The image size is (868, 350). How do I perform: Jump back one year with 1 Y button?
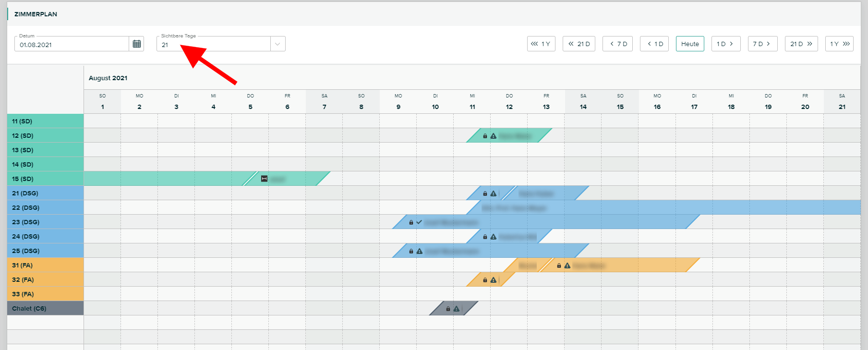(x=541, y=44)
